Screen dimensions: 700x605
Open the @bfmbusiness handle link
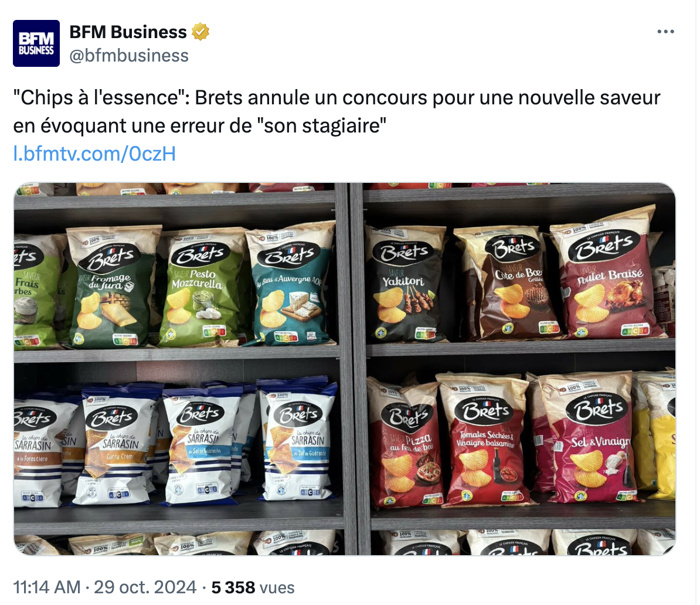pyautogui.click(x=129, y=56)
